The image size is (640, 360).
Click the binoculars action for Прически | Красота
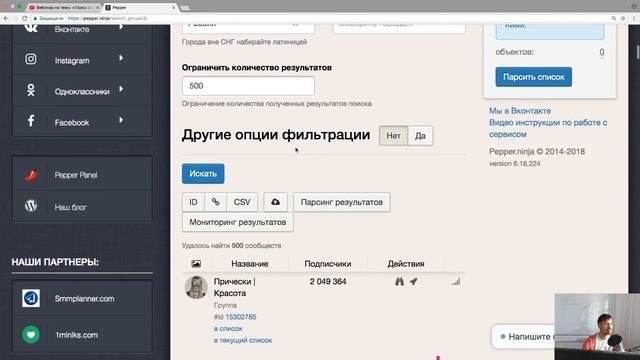399,282
